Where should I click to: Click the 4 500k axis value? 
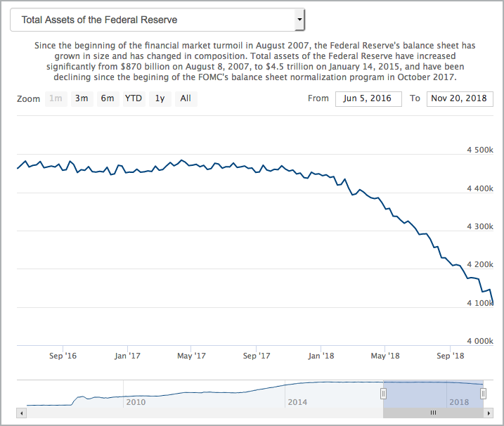click(480, 150)
